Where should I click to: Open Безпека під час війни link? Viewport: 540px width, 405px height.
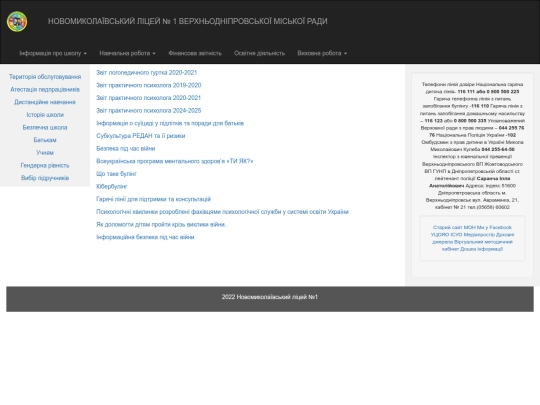126,148
